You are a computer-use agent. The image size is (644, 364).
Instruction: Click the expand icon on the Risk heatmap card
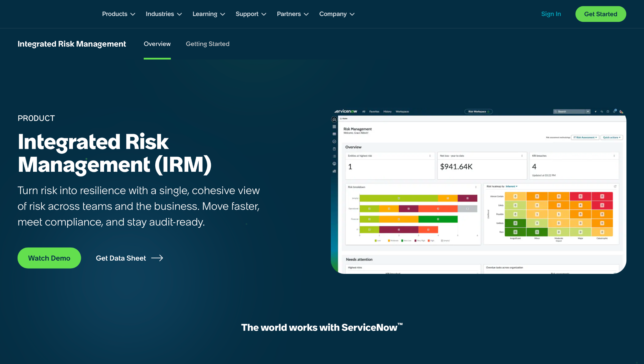coord(615,186)
